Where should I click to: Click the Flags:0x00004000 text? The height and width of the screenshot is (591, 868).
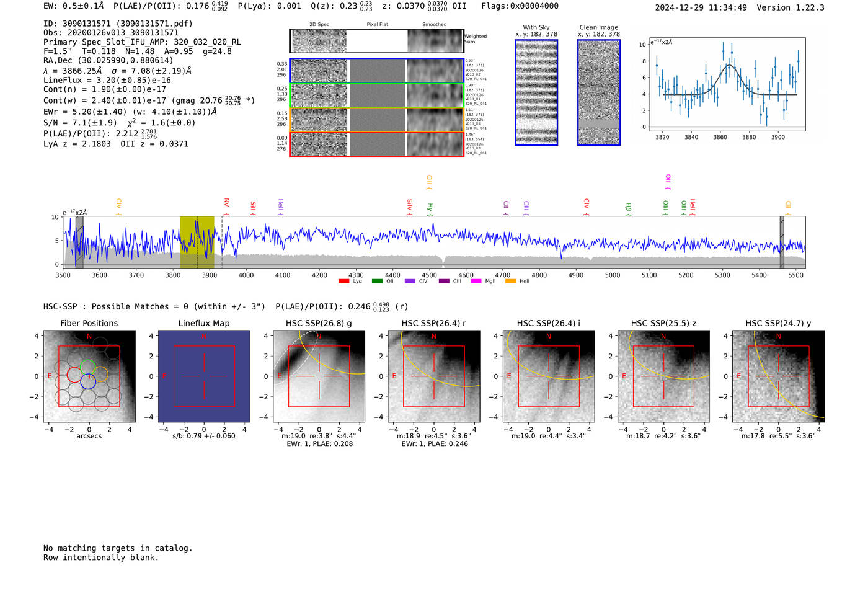click(x=520, y=6)
